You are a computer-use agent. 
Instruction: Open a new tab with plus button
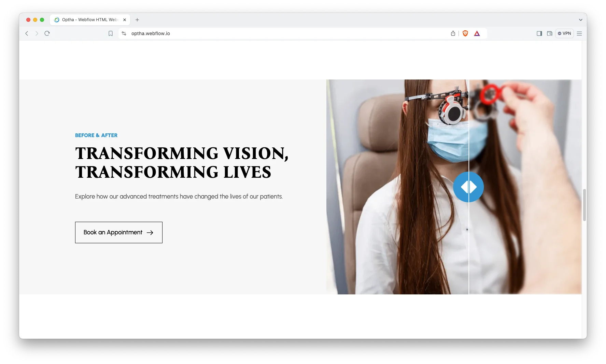[137, 20]
